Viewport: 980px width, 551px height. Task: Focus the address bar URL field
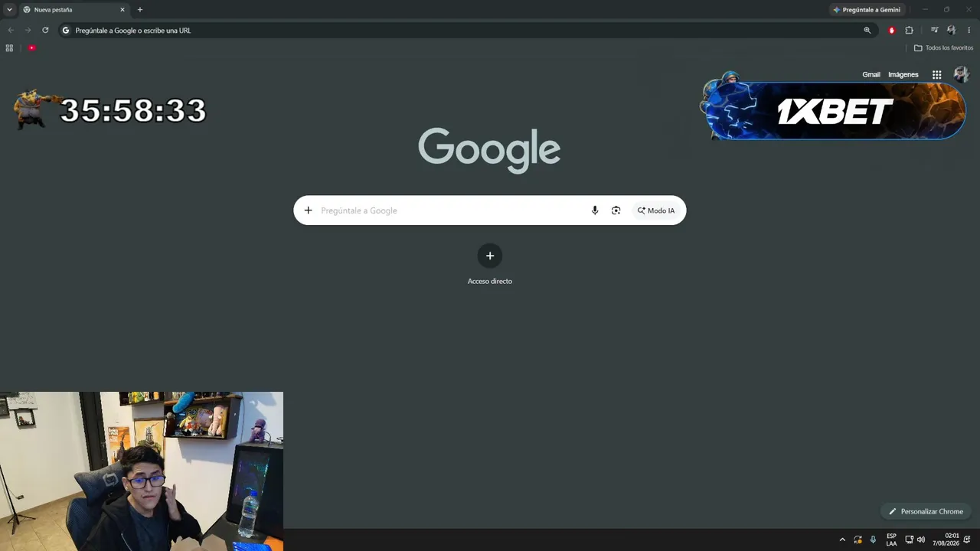[467, 31]
